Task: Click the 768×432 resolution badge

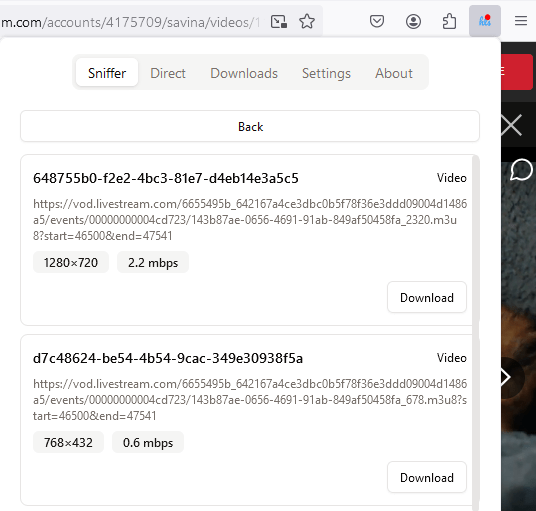Action: [68, 442]
